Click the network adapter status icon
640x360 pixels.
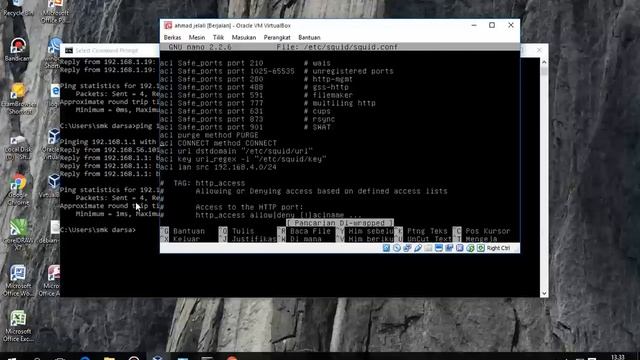[407, 248]
